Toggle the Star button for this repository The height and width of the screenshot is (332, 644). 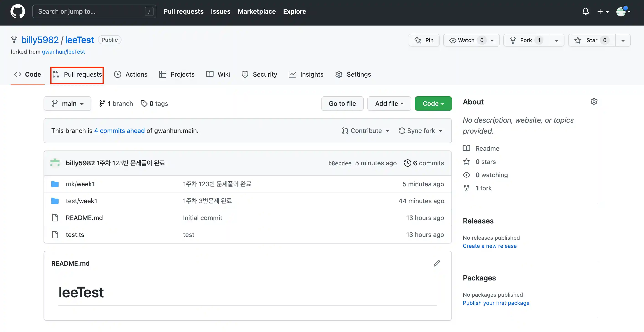(592, 40)
